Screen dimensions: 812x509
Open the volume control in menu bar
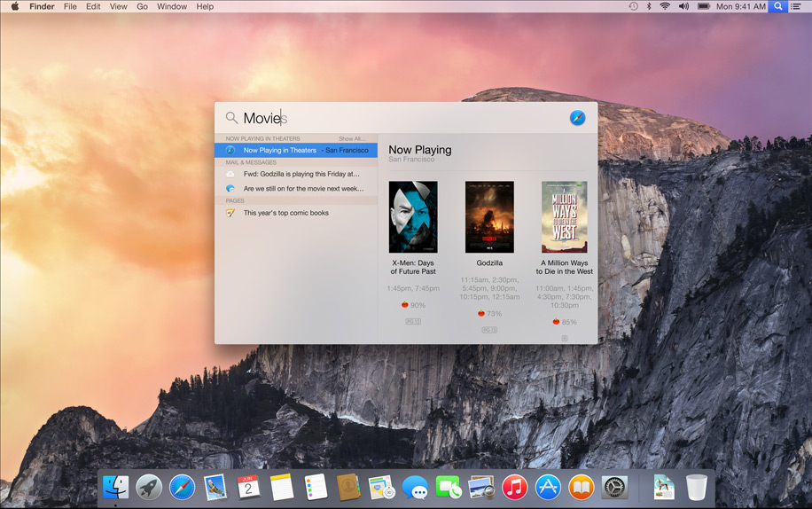pos(683,6)
